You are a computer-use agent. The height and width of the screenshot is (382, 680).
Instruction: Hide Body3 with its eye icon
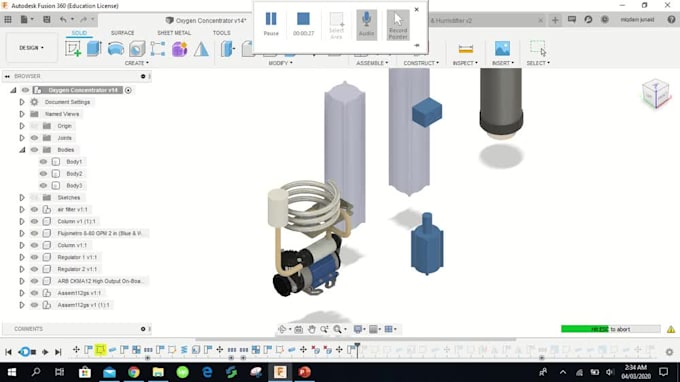43,186
